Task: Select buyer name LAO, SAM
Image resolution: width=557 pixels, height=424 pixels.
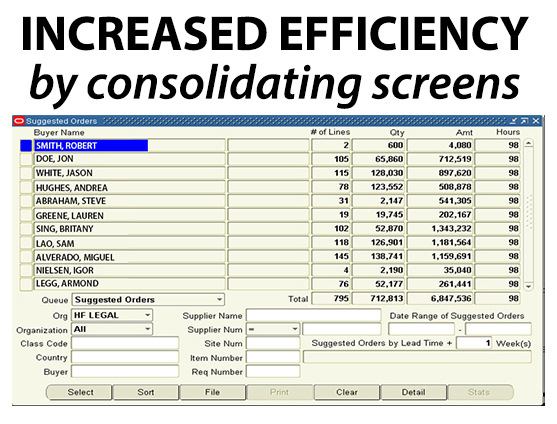Action: coord(129,243)
